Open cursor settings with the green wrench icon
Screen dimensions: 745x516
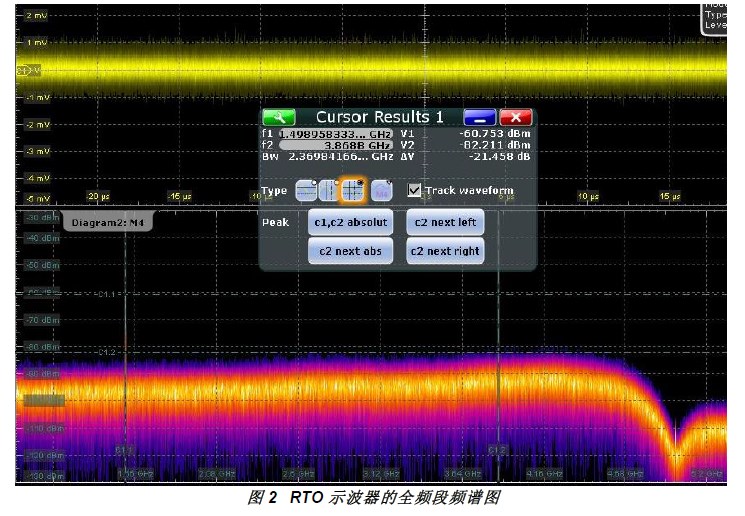tap(279, 117)
